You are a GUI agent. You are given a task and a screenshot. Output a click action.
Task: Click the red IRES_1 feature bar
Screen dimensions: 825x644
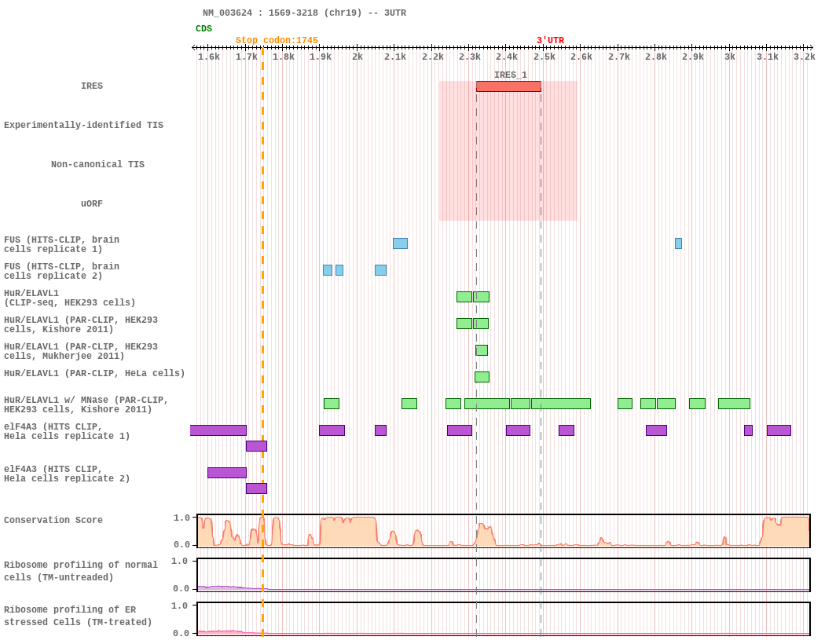pyautogui.click(x=508, y=86)
